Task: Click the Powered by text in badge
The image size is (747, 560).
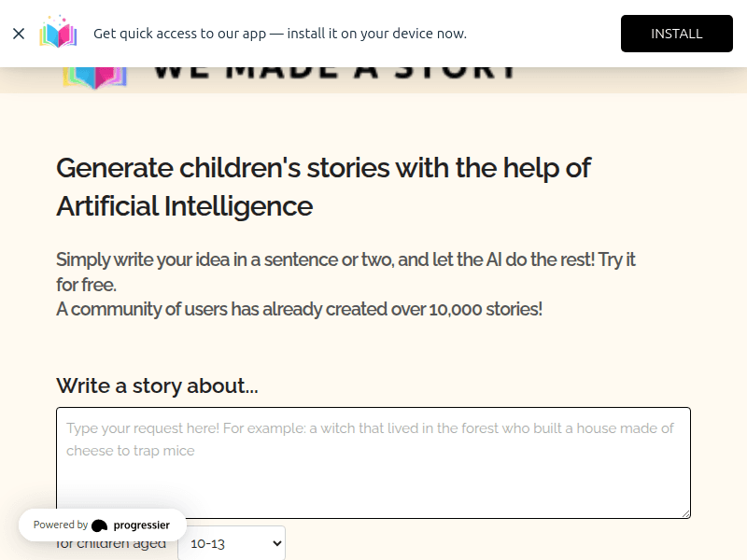Action: [x=61, y=525]
